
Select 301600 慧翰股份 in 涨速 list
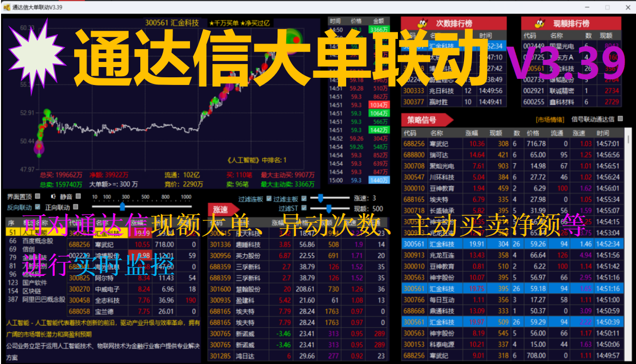[x=298, y=289]
